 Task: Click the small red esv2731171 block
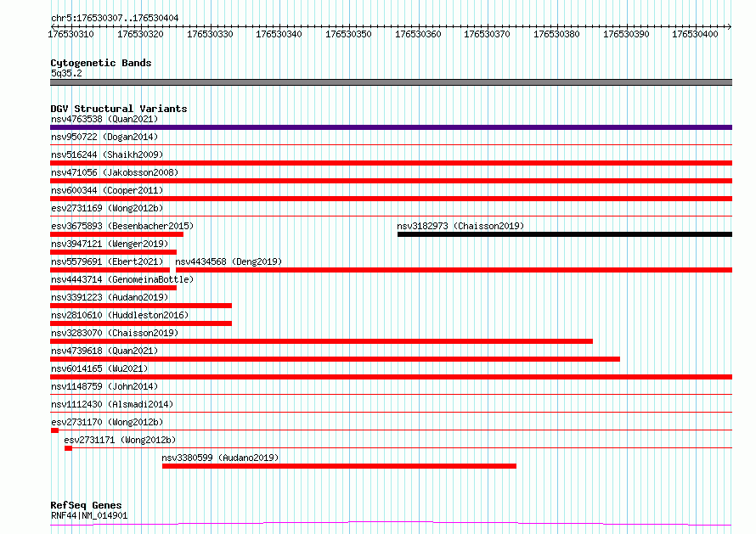pyautogui.click(x=69, y=448)
